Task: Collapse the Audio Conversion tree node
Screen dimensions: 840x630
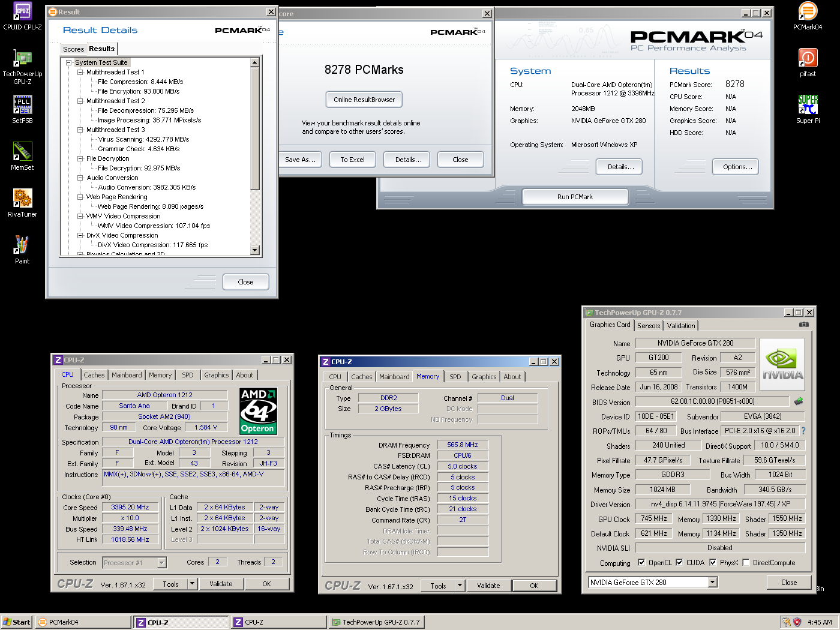Action: coord(80,178)
